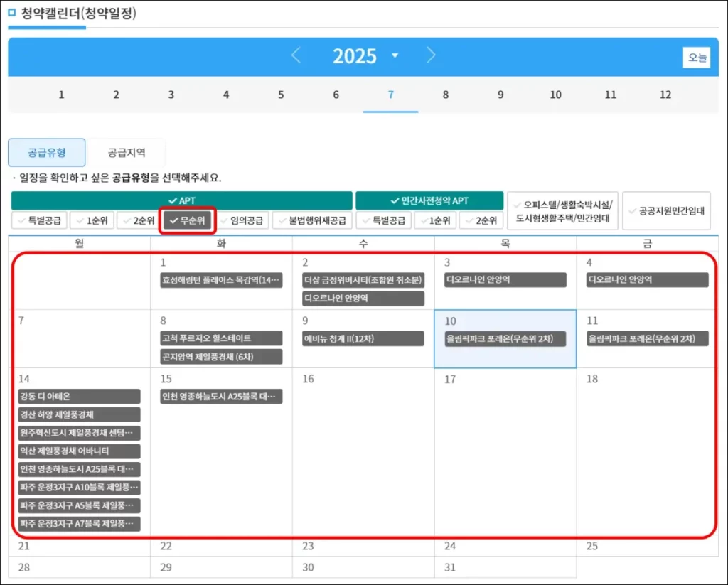This screenshot has width=728, height=585.
Task: Open 효성해링턴 플레이스 목감역 event
Action: pos(222,280)
